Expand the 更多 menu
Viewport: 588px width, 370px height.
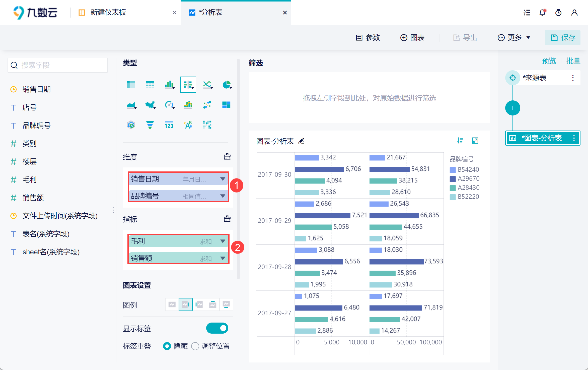pos(514,38)
